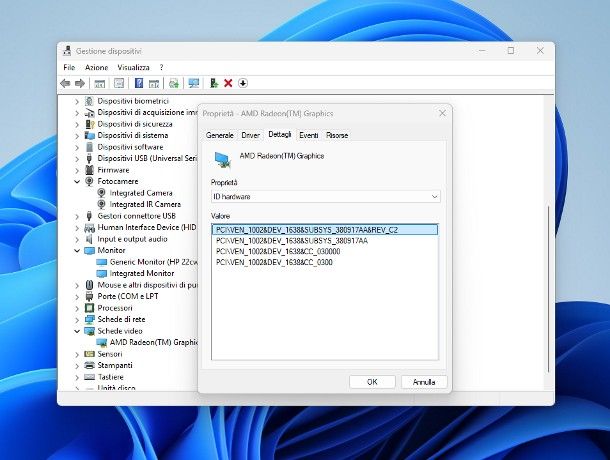
Task: Open the Proprietà ID hardware dropdown
Action: pos(325,198)
